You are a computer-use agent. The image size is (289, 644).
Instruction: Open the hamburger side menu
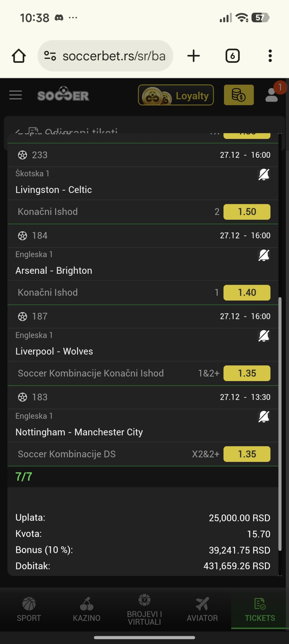click(16, 95)
